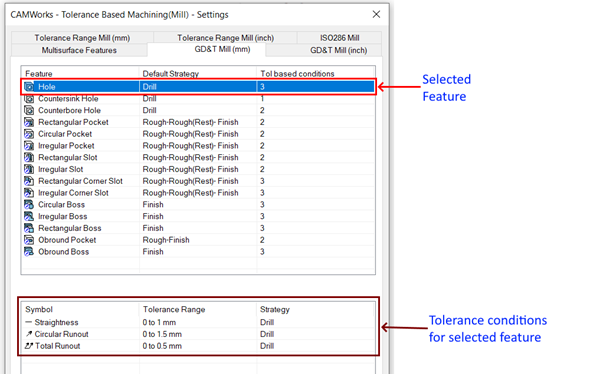Click the Counterbore Hole feature icon
Image resolution: width=590 pixels, height=374 pixels.
pyautogui.click(x=29, y=110)
